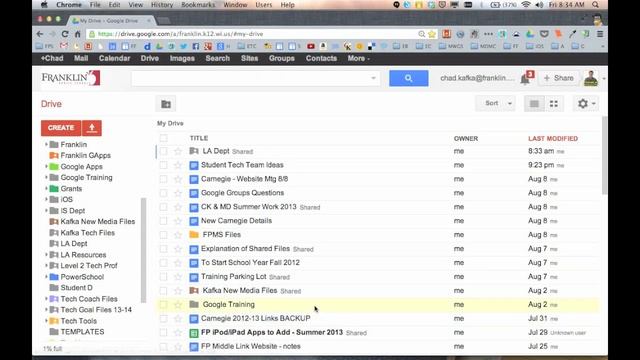Open Sites in the Google bar
640x360 pixels.
tap(249, 58)
